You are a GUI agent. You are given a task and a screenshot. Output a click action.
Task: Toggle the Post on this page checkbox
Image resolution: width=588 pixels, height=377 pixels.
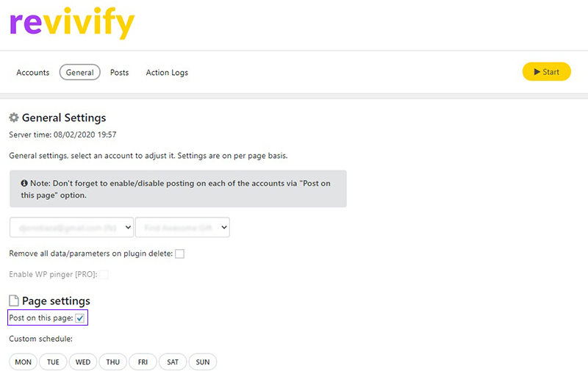pos(80,318)
